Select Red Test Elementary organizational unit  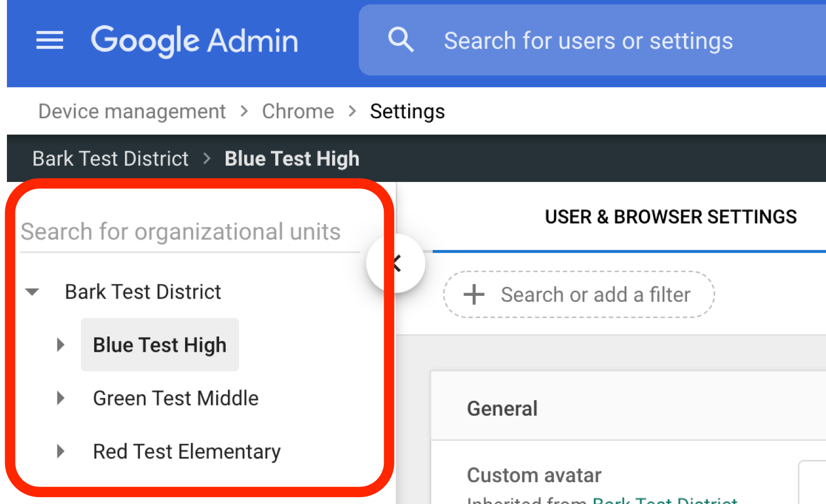pos(186,451)
